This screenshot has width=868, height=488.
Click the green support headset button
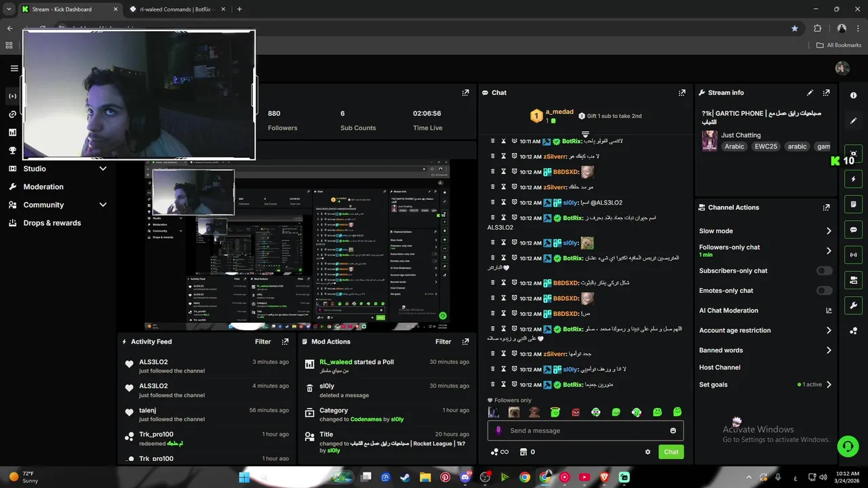[x=848, y=445]
